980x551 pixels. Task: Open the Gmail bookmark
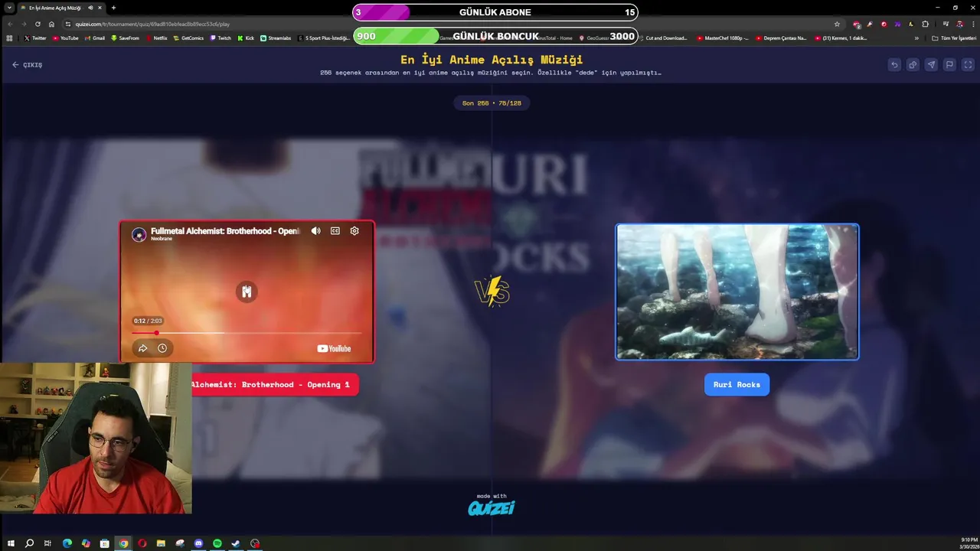coord(95,37)
